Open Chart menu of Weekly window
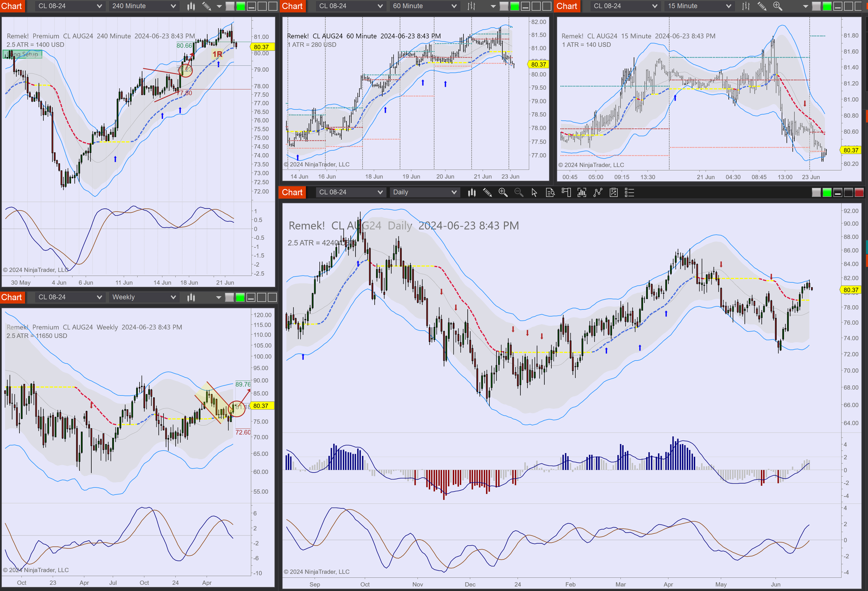This screenshot has width=868, height=591. 12,297
